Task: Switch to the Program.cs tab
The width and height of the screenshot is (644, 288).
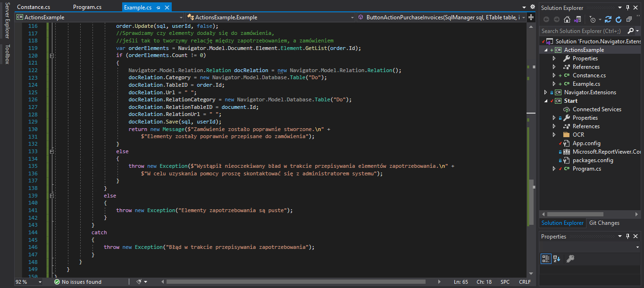Action: (87, 8)
